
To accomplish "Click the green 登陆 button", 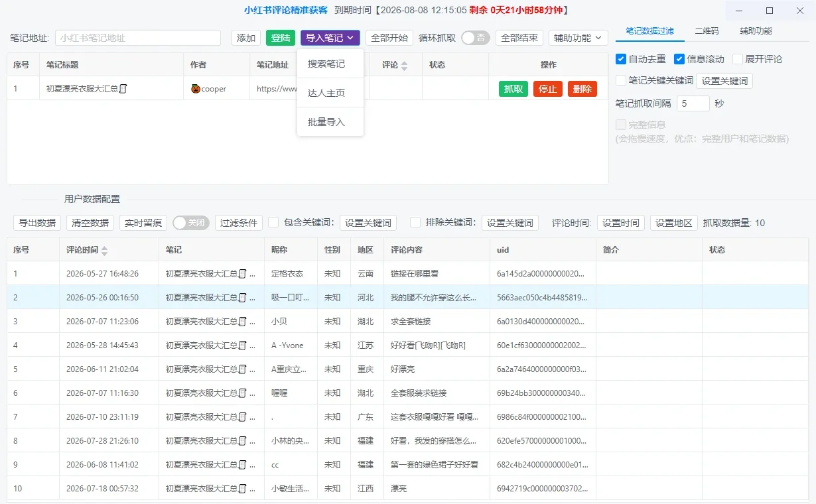I will pos(281,38).
